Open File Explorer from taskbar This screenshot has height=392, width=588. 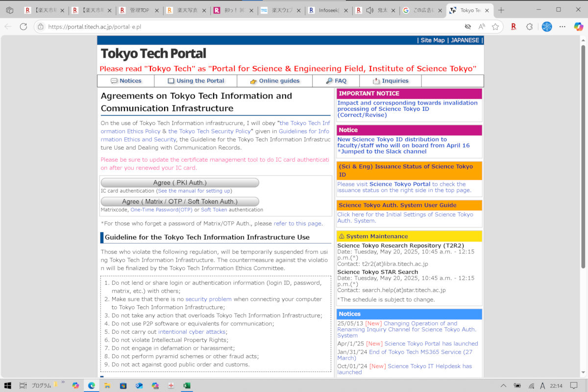pyautogui.click(x=107, y=385)
